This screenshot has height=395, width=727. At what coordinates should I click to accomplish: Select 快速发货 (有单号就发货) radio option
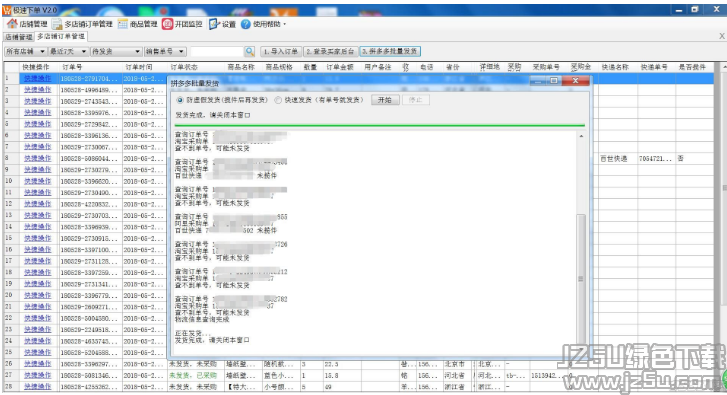coord(278,100)
